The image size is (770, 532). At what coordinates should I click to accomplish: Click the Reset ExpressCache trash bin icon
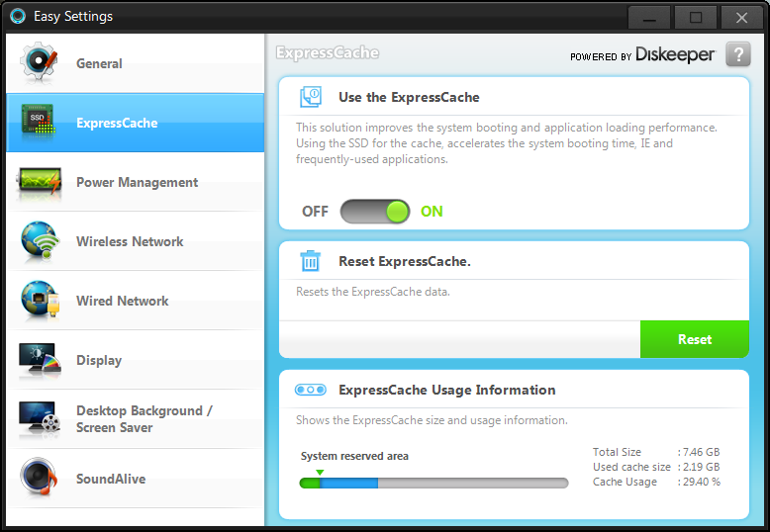pos(311,261)
